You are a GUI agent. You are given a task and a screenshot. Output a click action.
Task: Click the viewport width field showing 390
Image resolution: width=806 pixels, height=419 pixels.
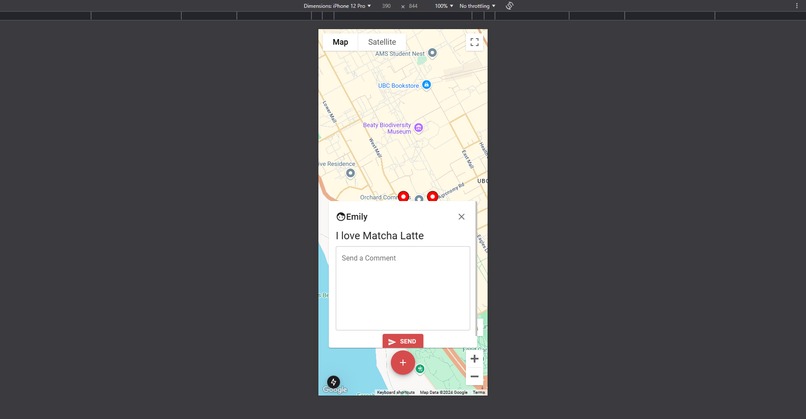386,6
